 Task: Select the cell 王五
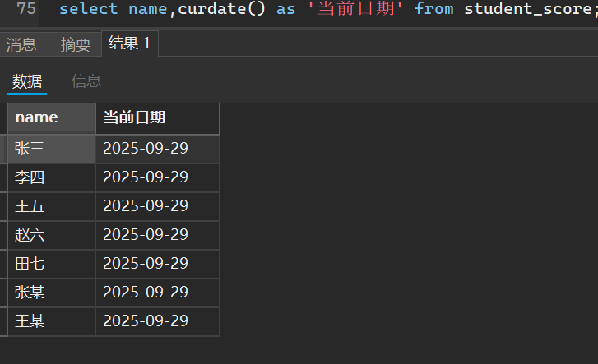tap(51, 206)
